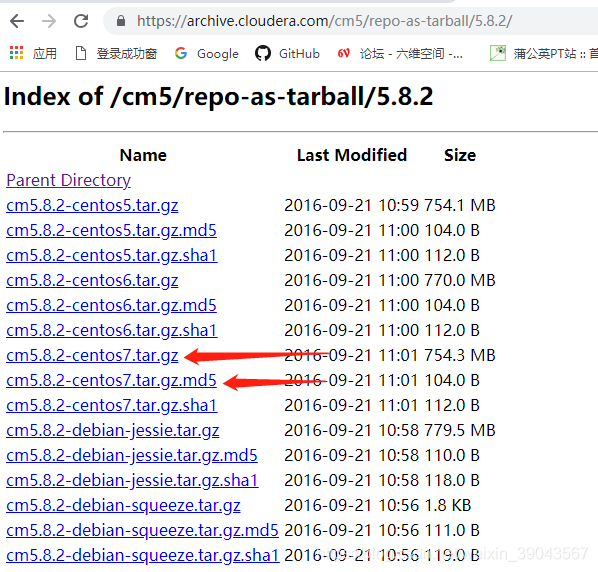This screenshot has height=572, width=598.
Task: Click the Size column header
Action: [x=460, y=155]
